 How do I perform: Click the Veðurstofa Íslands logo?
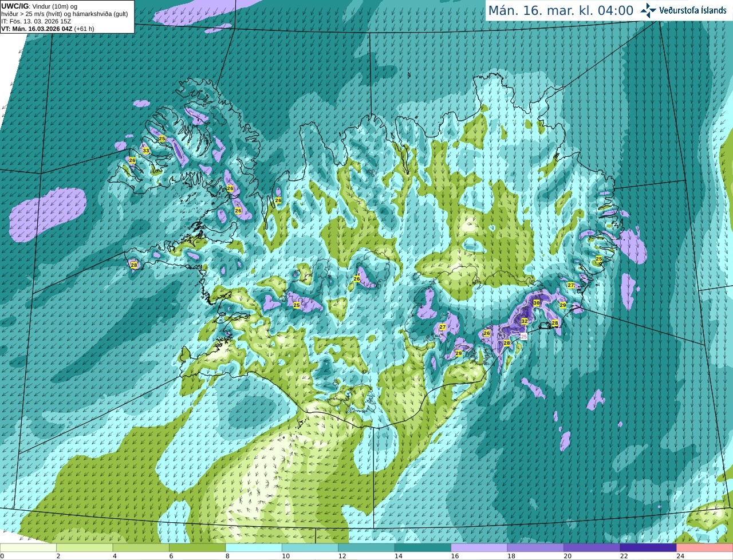pos(684,10)
